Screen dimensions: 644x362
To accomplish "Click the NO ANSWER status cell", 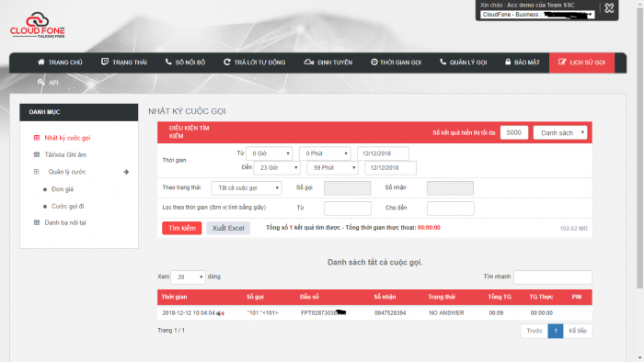I will [446, 312].
